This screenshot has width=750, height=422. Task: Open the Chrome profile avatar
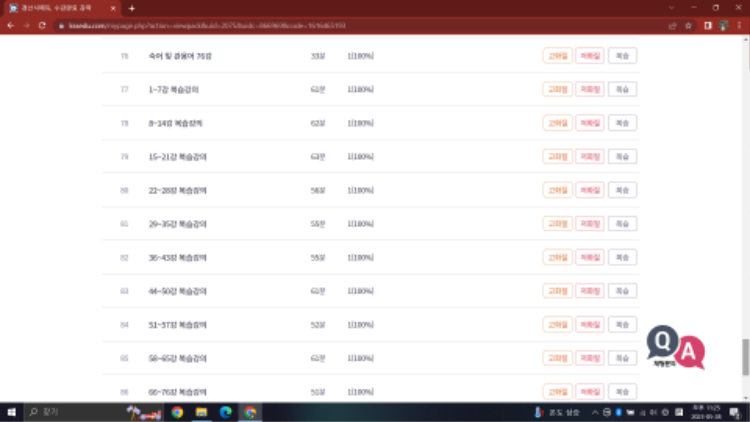723,26
